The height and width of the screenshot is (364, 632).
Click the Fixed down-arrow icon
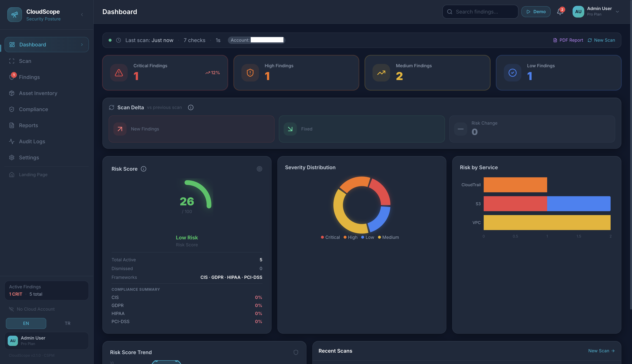pyautogui.click(x=290, y=129)
